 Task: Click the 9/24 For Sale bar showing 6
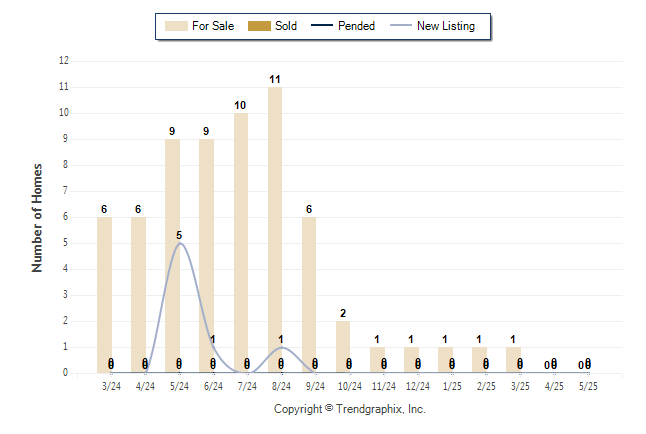click(x=309, y=295)
